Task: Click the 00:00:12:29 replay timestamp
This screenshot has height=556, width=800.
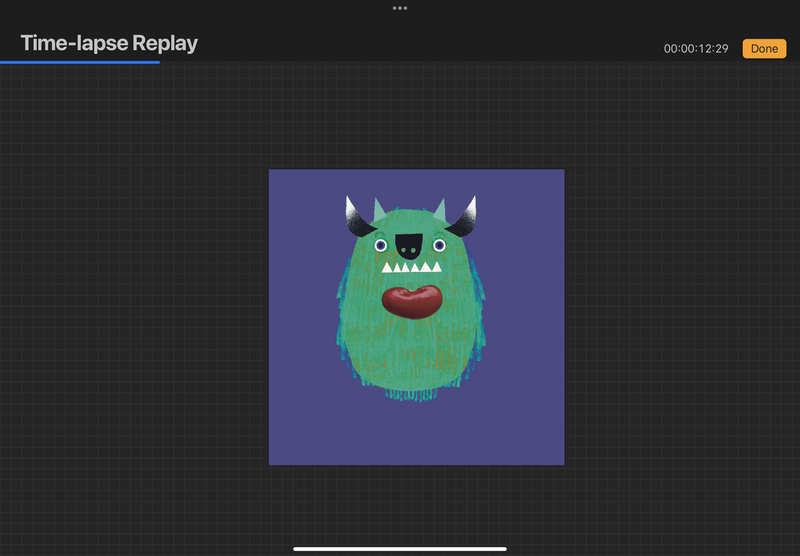Action: (x=696, y=49)
